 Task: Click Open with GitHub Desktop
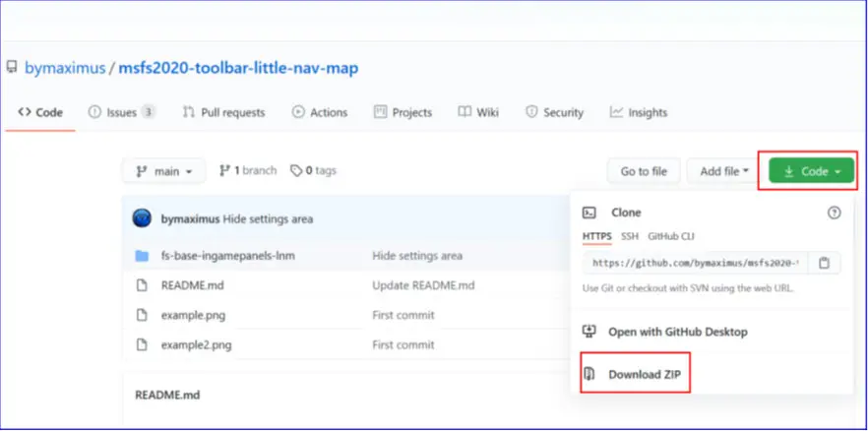677,332
